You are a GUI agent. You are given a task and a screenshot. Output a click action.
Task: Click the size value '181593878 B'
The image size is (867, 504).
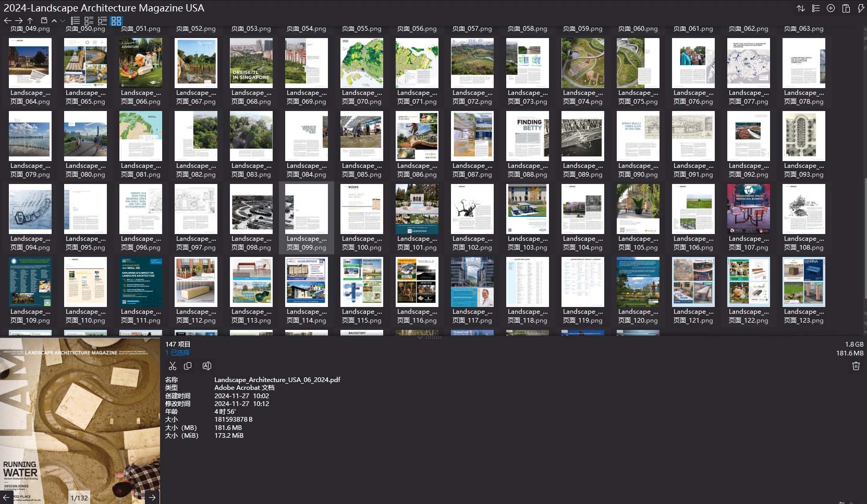tap(234, 420)
